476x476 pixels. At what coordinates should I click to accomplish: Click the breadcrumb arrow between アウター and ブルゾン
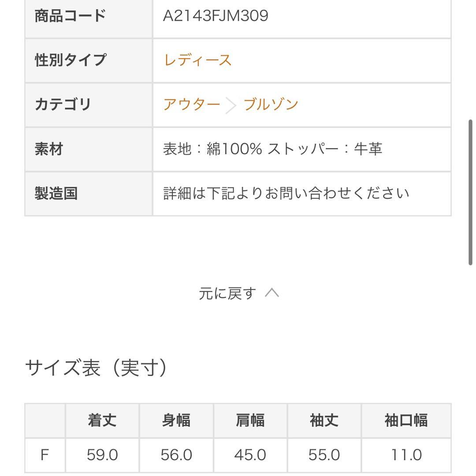231,105
